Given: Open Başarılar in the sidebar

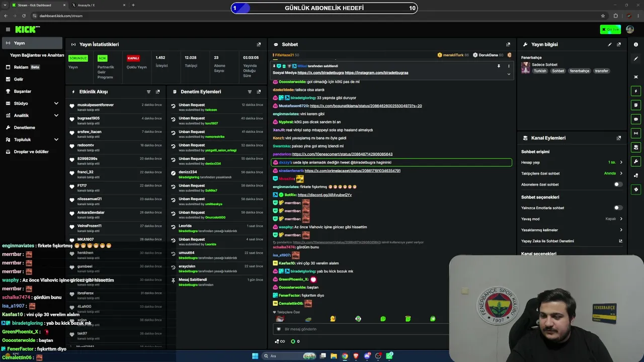Looking at the screenshot, I should pos(32,92).
